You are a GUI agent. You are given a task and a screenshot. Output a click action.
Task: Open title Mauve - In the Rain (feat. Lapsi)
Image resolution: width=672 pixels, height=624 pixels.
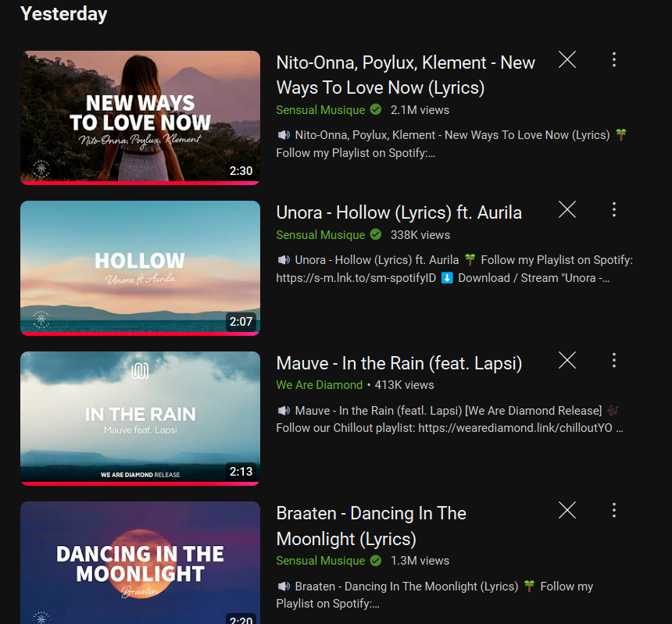(399, 363)
